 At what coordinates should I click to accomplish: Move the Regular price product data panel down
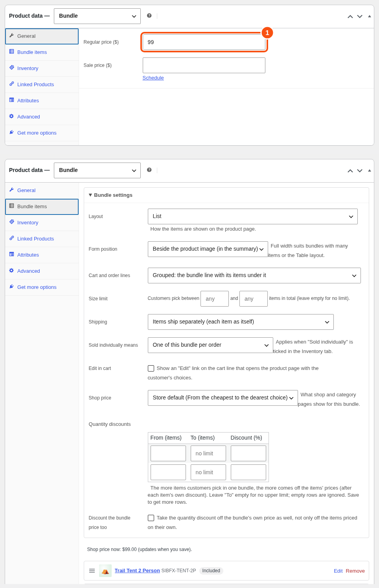pos(360,17)
